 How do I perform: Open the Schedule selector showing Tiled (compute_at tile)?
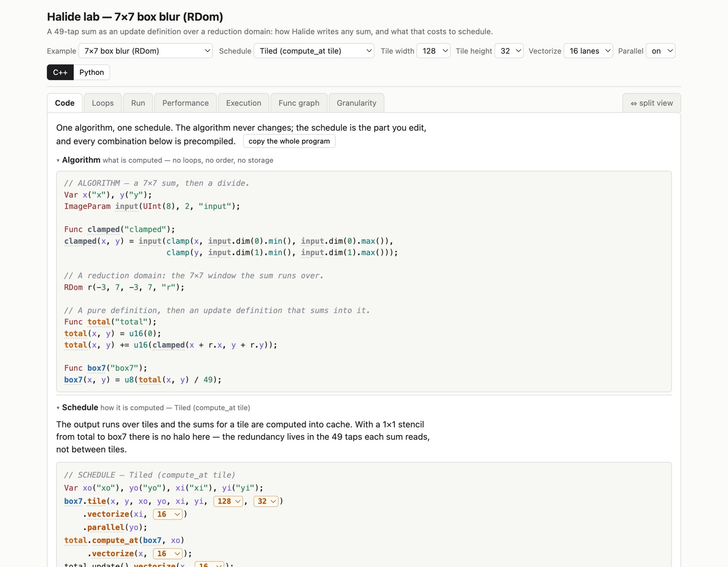pyautogui.click(x=314, y=51)
